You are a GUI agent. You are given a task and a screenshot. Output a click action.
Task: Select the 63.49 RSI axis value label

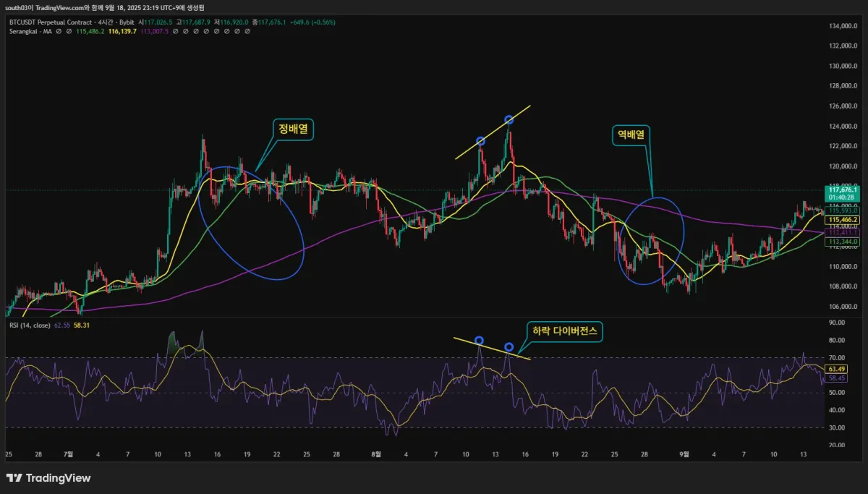(x=837, y=368)
